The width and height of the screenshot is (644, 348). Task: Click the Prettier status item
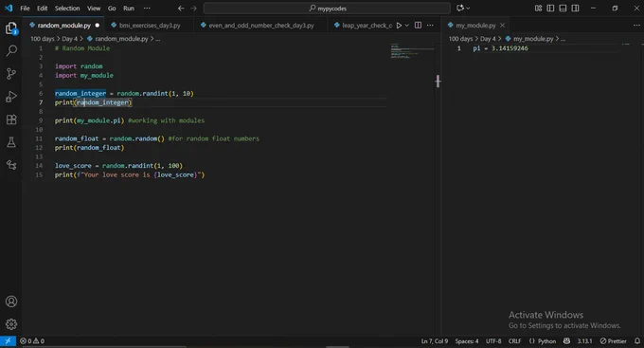pos(613,341)
